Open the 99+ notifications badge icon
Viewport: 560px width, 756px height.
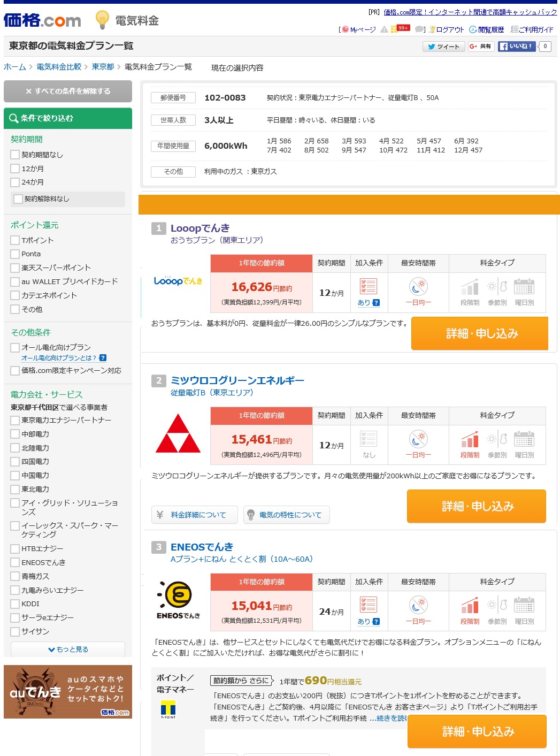[x=400, y=29]
